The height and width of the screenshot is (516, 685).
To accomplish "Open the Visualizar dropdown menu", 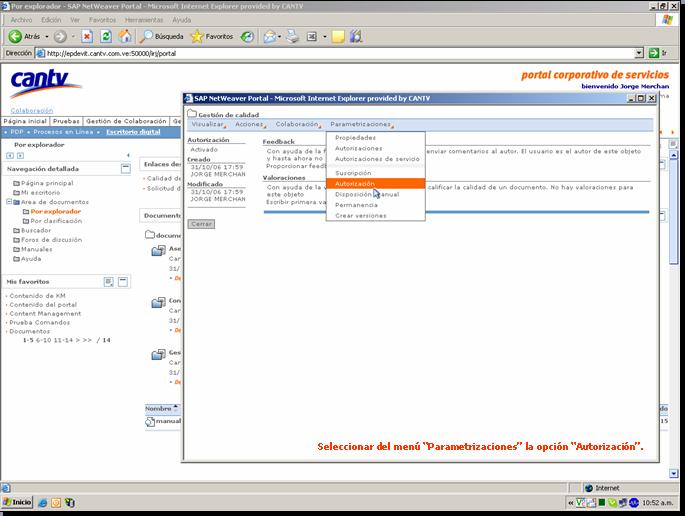I will point(208,125).
